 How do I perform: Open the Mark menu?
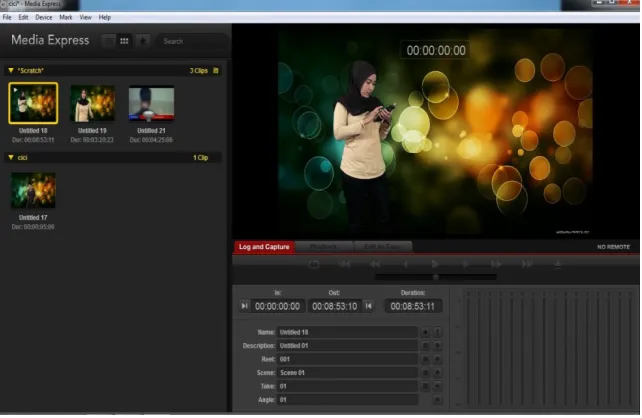(x=66, y=17)
